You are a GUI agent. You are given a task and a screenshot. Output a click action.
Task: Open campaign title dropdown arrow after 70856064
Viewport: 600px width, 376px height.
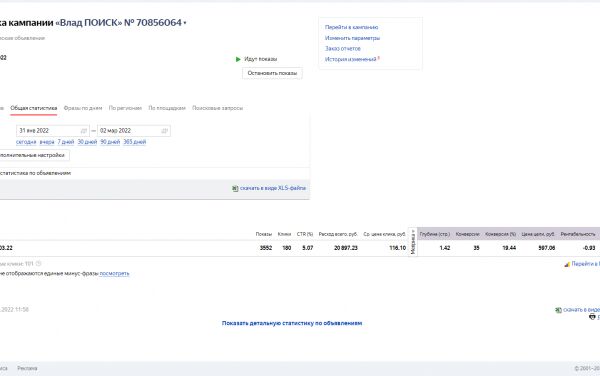(x=185, y=23)
